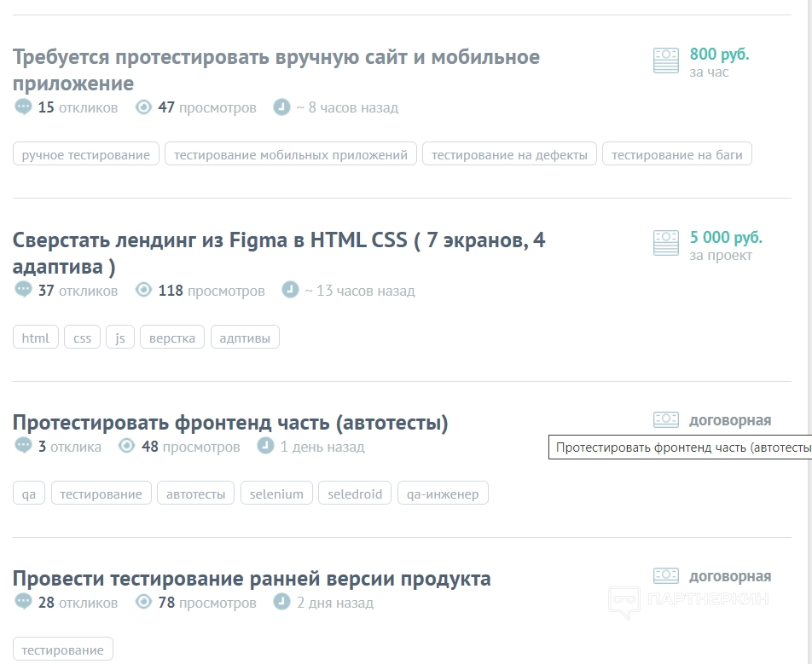Click the banknote icon beside 800 руб.
The image size is (812, 664).
point(666,61)
